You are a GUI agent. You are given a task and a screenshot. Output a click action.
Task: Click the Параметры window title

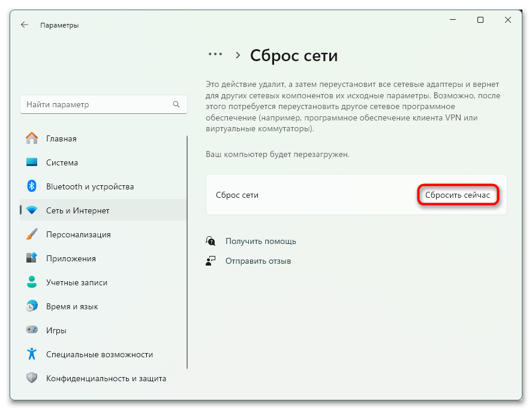pos(59,25)
